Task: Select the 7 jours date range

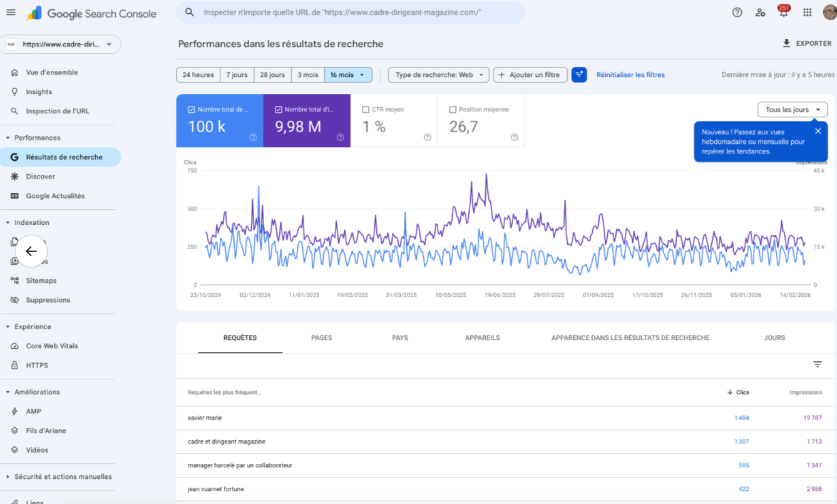Action: point(237,75)
